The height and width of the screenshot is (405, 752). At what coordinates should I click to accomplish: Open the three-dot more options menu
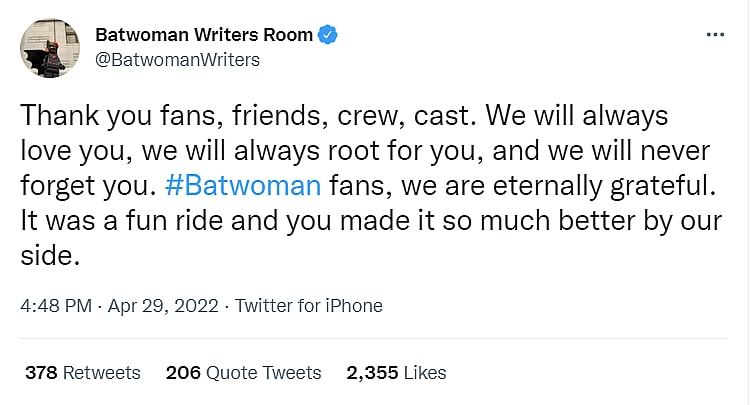(x=714, y=35)
